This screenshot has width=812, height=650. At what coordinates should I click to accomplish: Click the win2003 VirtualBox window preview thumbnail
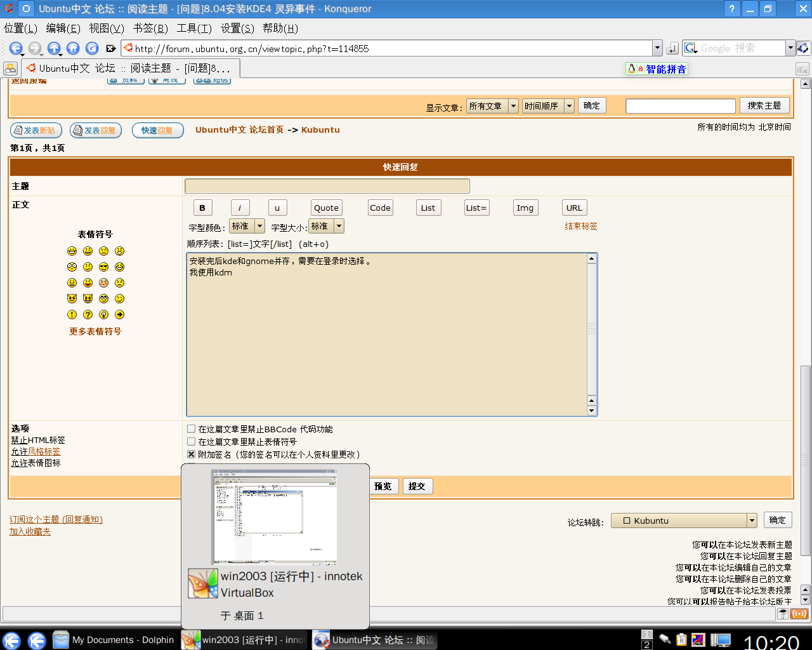point(275,518)
